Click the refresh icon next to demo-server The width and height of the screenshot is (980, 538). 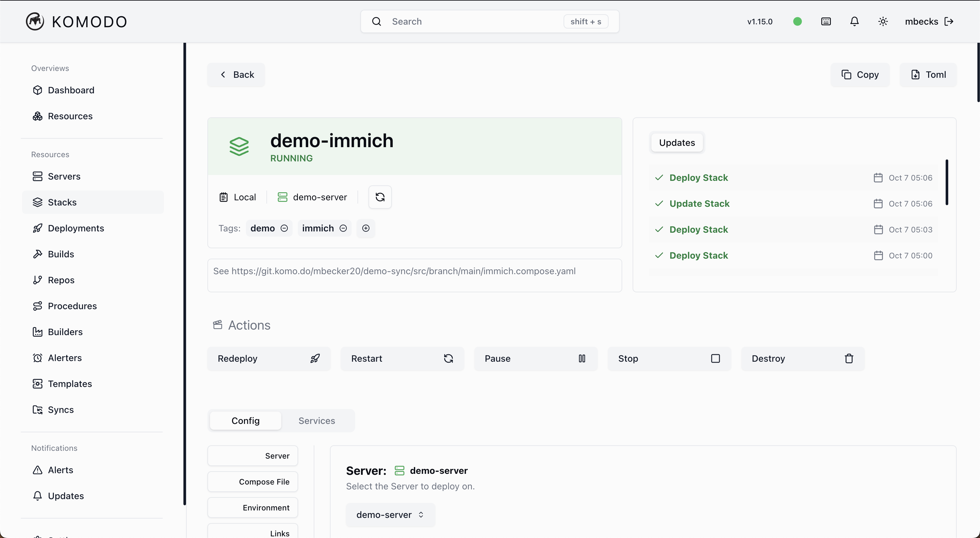380,197
